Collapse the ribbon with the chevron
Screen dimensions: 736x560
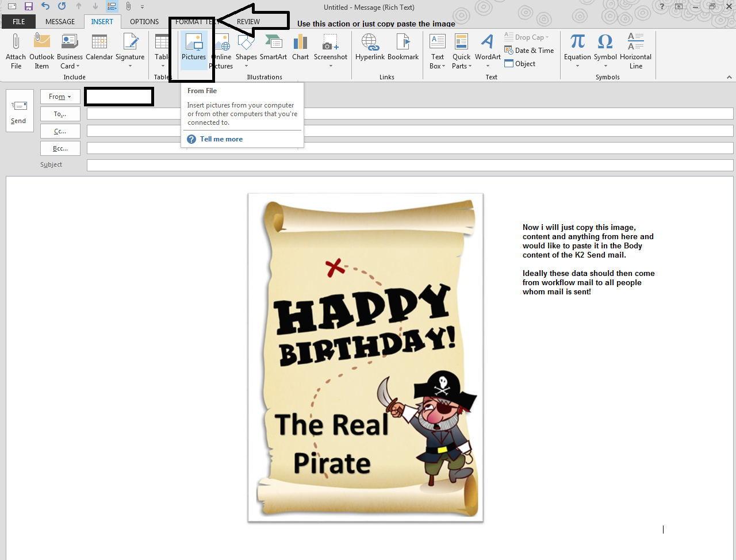729,77
